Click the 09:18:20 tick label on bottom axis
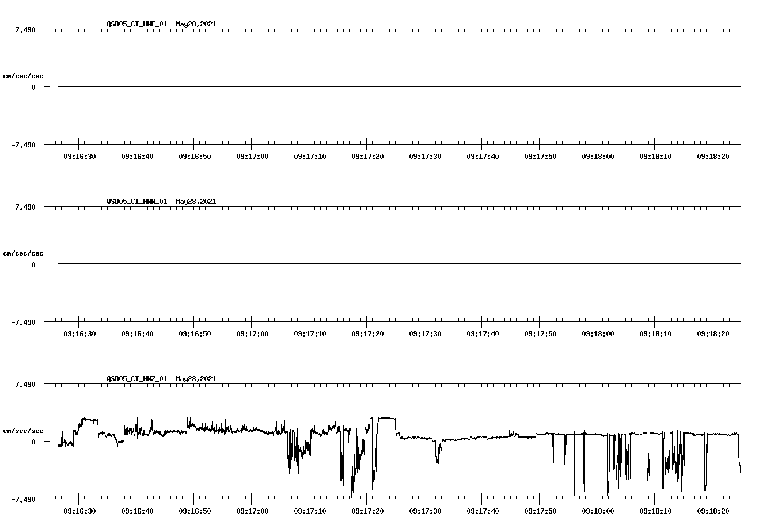The height and width of the screenshot is (532, 782). tap(712, 510)
